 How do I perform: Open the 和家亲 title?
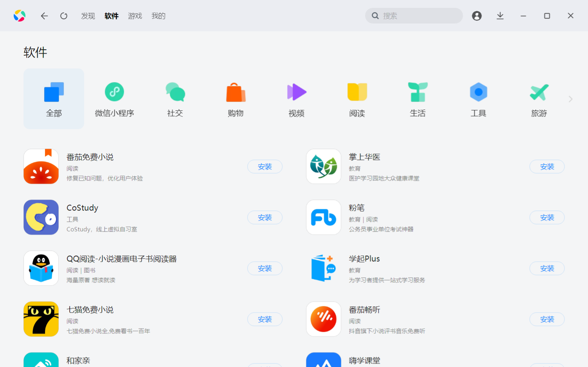point(78,360)
